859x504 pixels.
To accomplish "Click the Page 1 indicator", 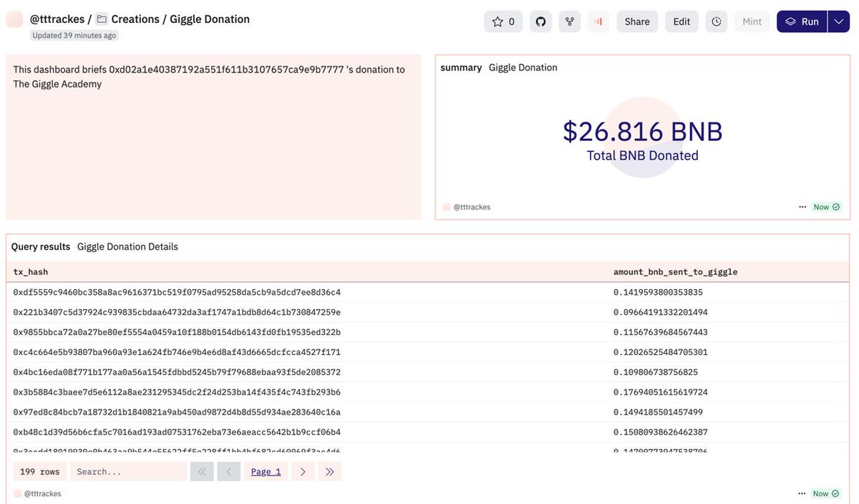I will pyautogui.click(x=266, y=472).
